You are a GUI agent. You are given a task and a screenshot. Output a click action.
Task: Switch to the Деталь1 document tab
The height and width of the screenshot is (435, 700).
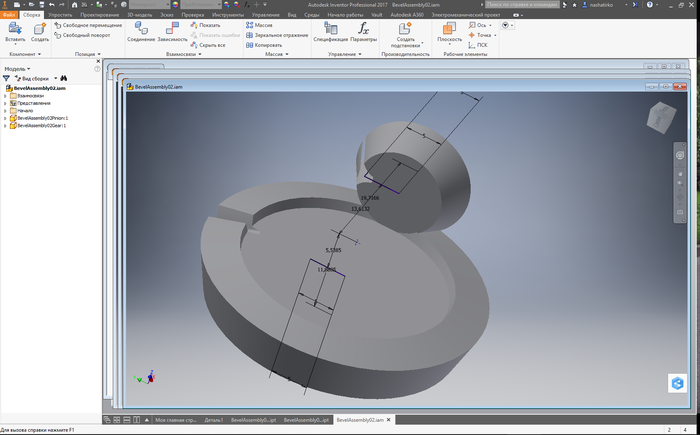point(213,420)
